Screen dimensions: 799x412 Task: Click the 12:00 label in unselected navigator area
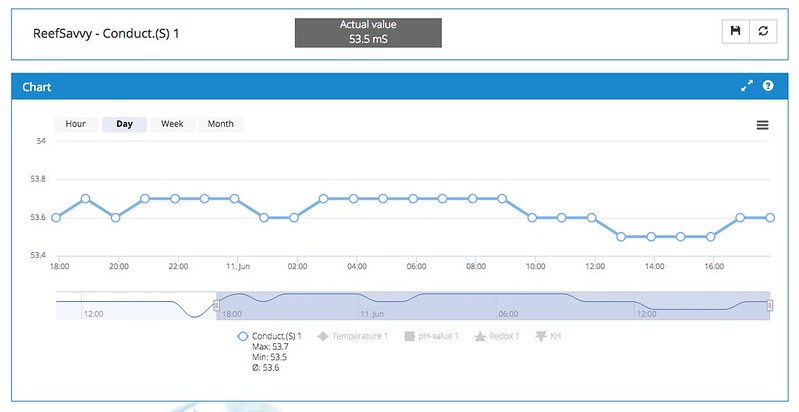[x=94, y=314]
